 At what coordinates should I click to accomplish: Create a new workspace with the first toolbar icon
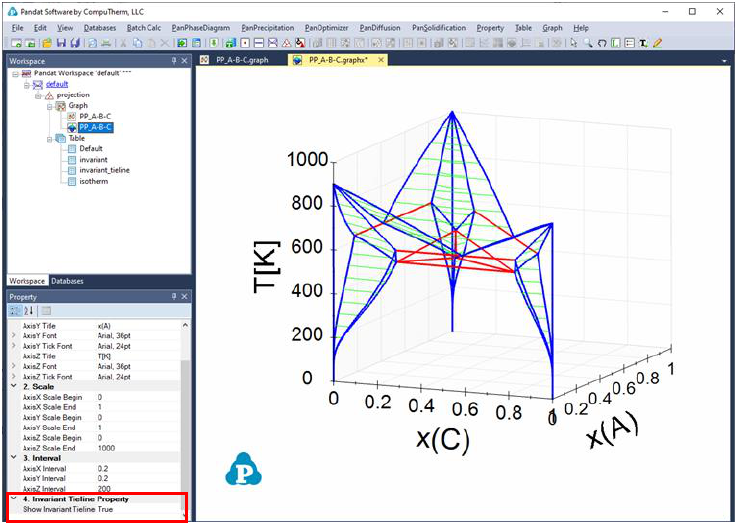[16, 43]
